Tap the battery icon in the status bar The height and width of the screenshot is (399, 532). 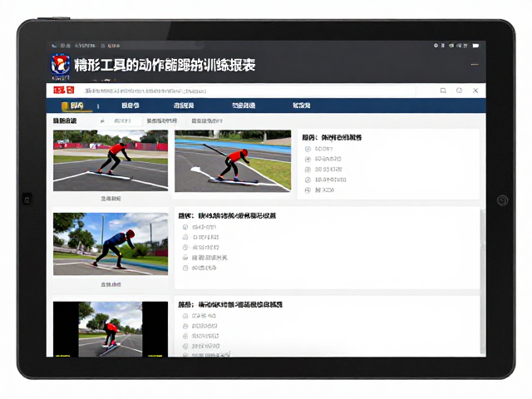click(475, 46)
